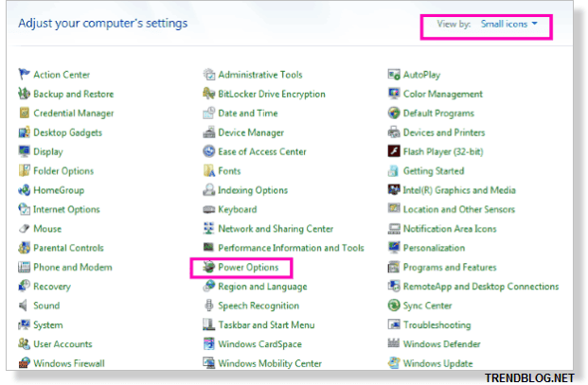Image resolution: width=588 pixels, height=385 pixels.
Task: Open AutoPlay link
Action: point(422,75)
